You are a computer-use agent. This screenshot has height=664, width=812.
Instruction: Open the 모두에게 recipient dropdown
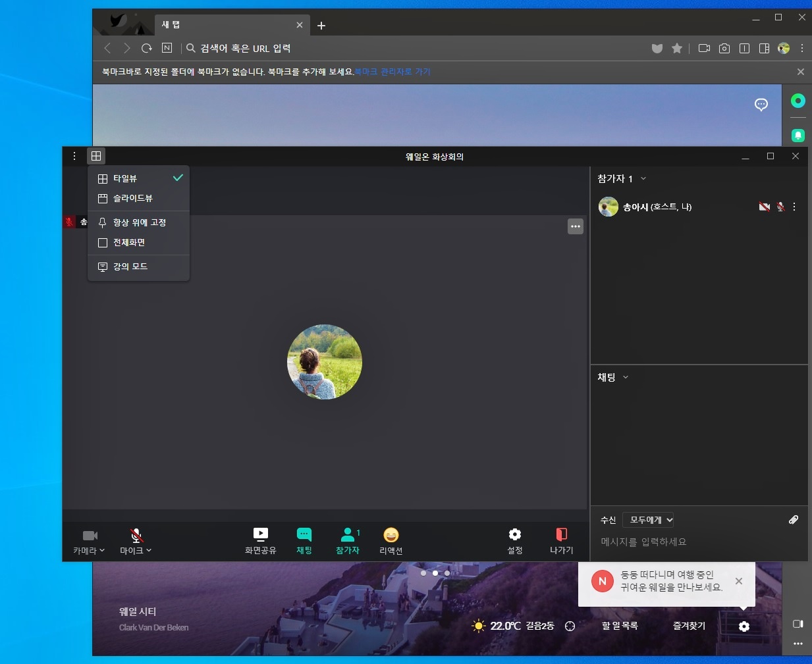(x=649, y=520)
